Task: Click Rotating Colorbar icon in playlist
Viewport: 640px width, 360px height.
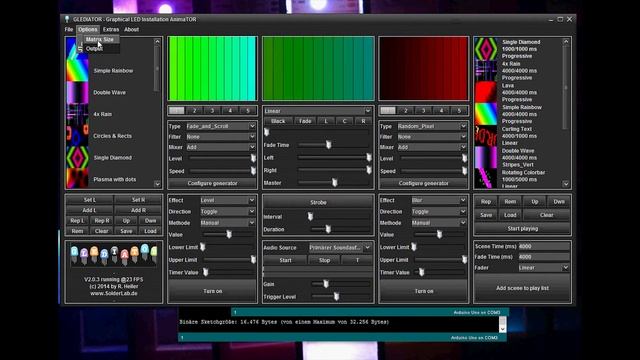Action: 486,178
